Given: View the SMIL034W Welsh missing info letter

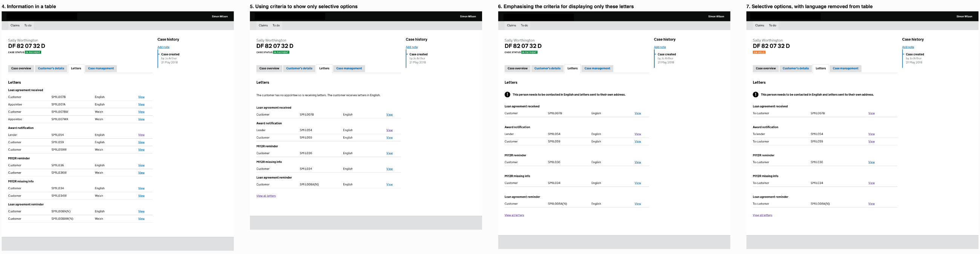Looking at the screenshot, I should pos(141,196).
